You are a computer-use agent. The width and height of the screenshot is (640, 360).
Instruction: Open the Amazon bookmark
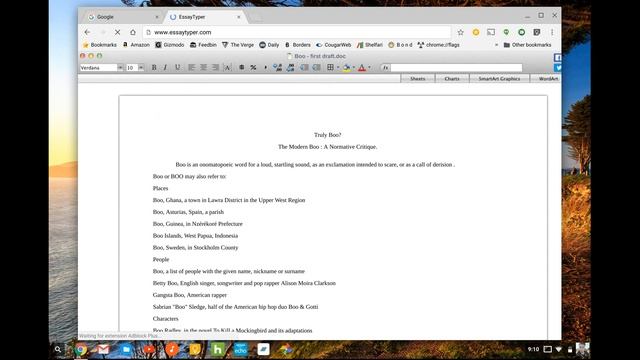point(136,45)
